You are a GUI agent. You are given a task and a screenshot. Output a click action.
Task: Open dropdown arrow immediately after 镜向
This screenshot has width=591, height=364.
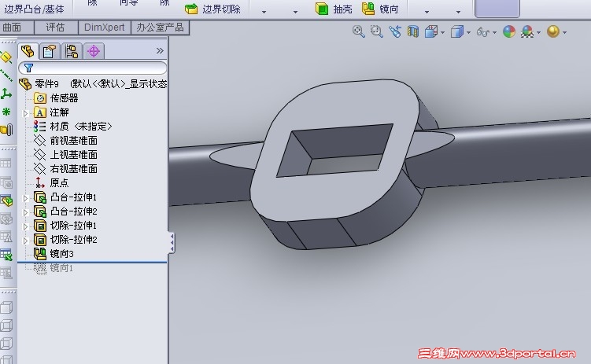tap(427, 12)
